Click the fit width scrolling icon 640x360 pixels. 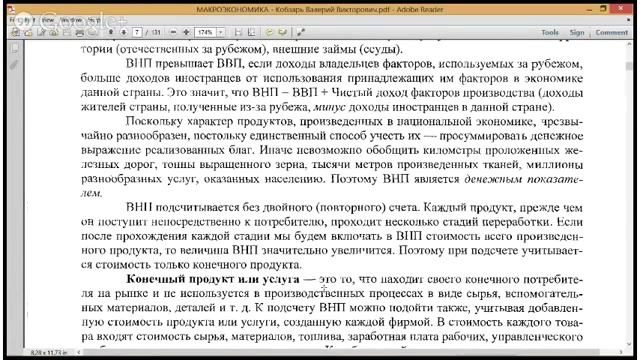point(238,32)
